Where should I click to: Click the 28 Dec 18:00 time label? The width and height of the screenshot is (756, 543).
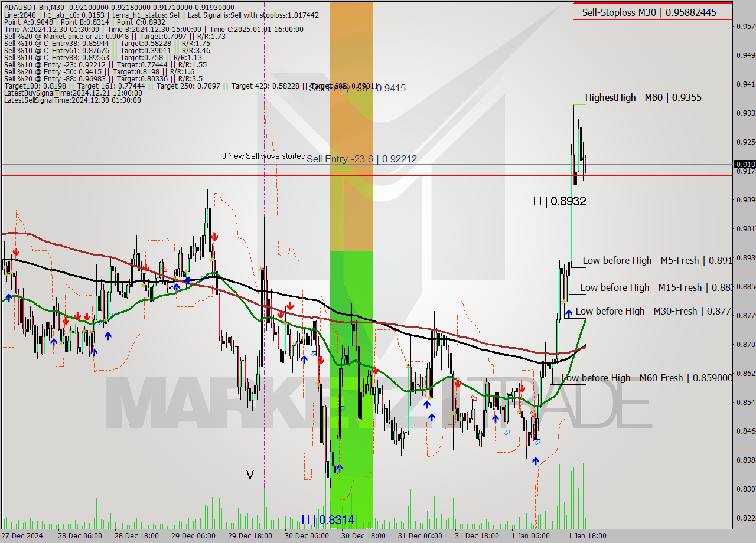coord(136,536)
